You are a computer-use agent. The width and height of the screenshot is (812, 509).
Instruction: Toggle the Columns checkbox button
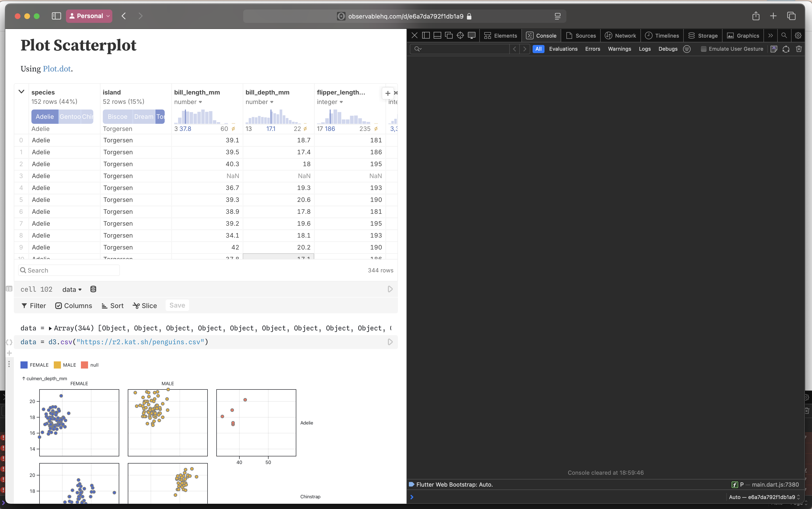[x=73, y=306]
